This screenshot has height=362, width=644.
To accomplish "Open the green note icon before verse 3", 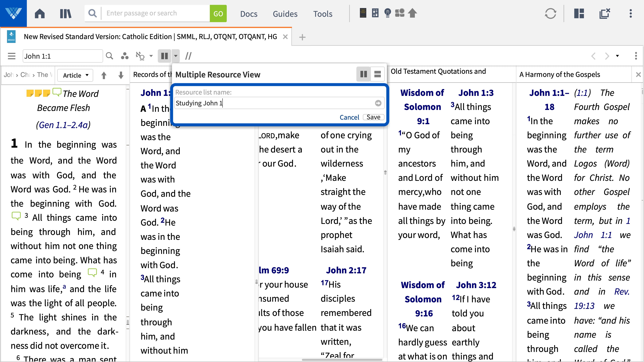I will [16, 216].
